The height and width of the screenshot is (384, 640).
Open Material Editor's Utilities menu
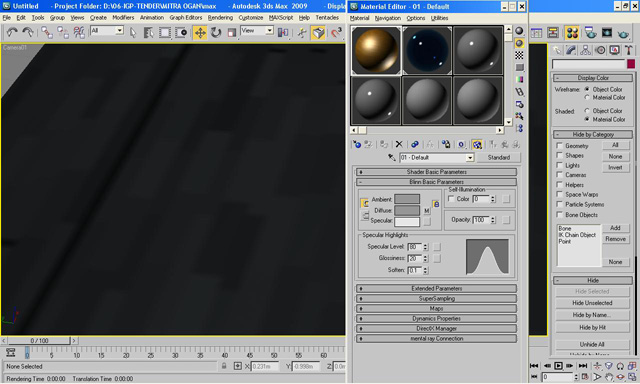click(x=440, y=18)
